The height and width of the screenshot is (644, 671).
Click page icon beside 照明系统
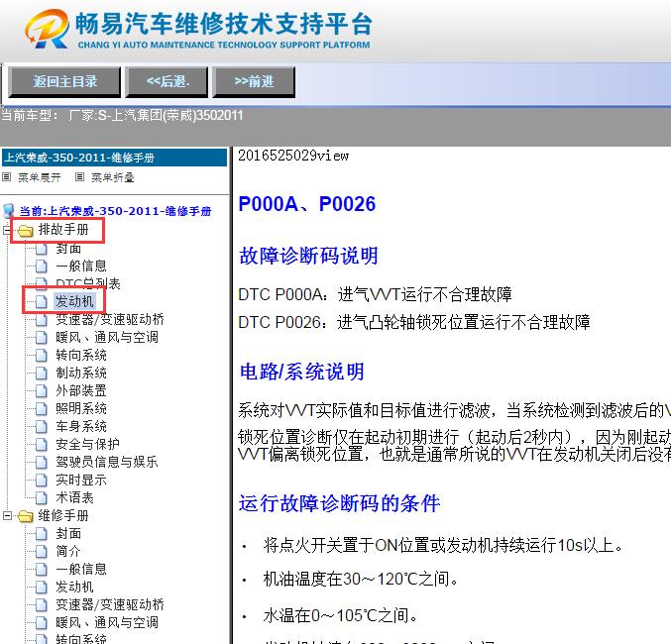pyautogui.click(x=41, y=409)
